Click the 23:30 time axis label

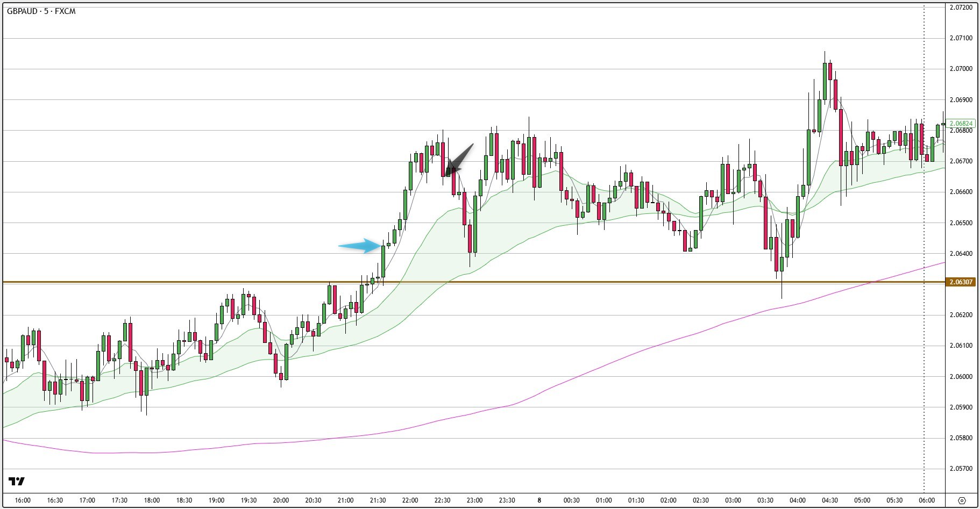[507, 500]
